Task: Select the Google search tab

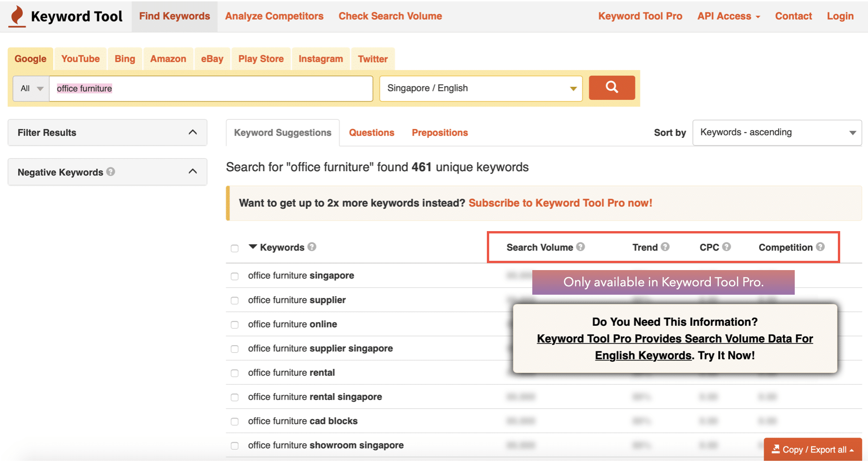Action: pos(31,59)
